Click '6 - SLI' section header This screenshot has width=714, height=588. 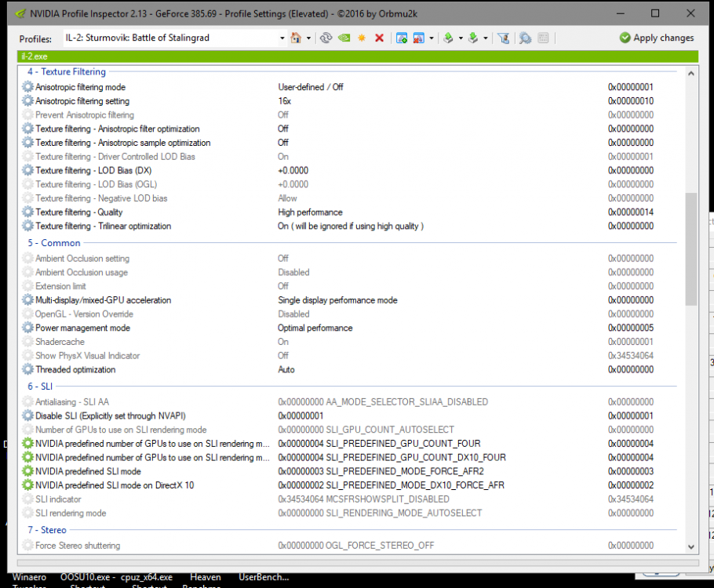coord(40,387)
